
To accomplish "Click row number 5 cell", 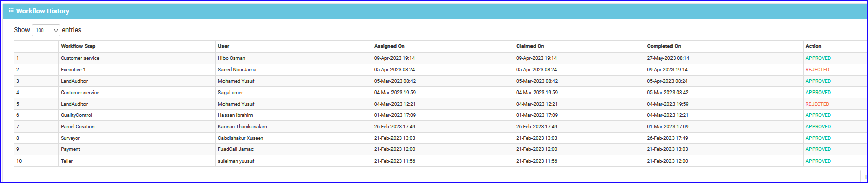I will point(36,104).
